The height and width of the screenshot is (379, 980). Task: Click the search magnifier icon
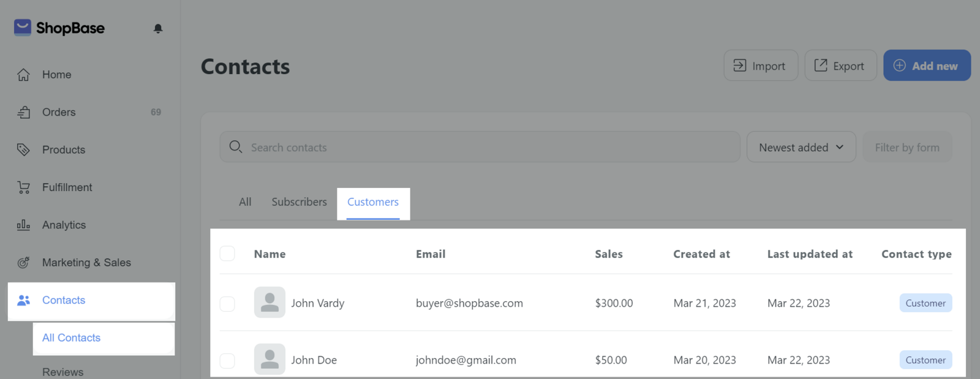(x=236, y=147)
